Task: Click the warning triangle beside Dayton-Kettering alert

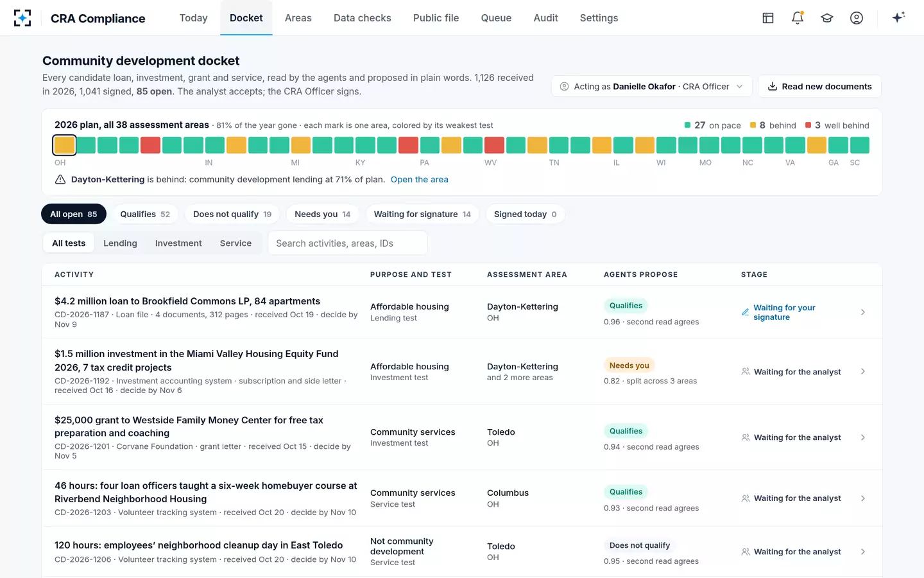Action: click(x=60, y=180)
